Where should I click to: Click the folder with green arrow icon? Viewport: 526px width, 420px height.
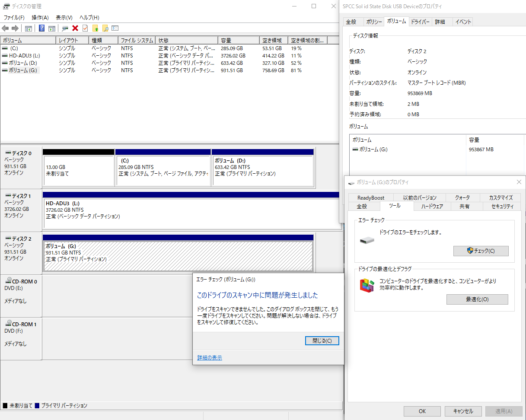95,29
